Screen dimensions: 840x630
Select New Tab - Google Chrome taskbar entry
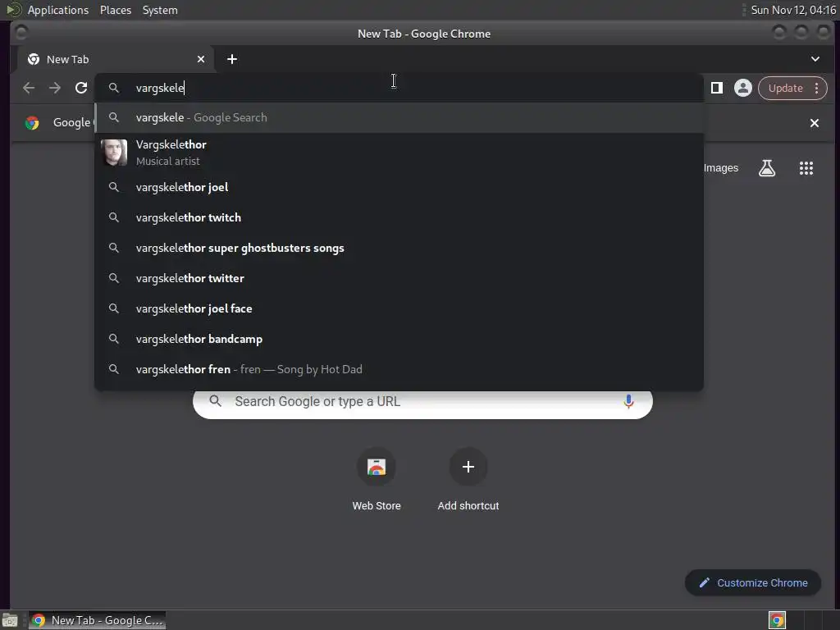pos(97,620)
